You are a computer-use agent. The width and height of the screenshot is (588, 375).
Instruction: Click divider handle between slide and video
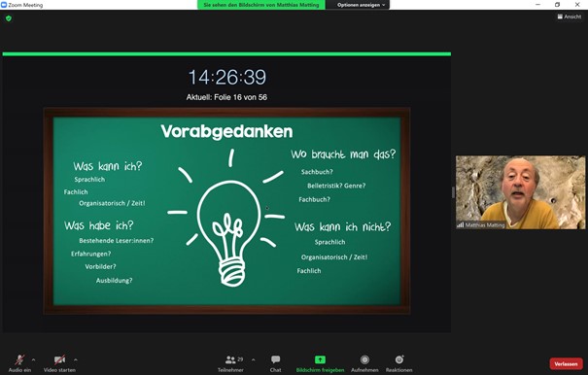tap(453, 192)
